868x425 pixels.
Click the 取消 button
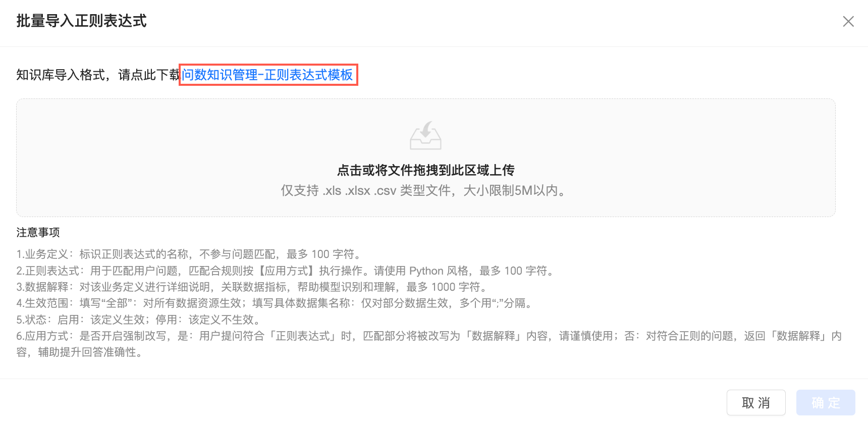pyautogui.click(x=756, y=402)
